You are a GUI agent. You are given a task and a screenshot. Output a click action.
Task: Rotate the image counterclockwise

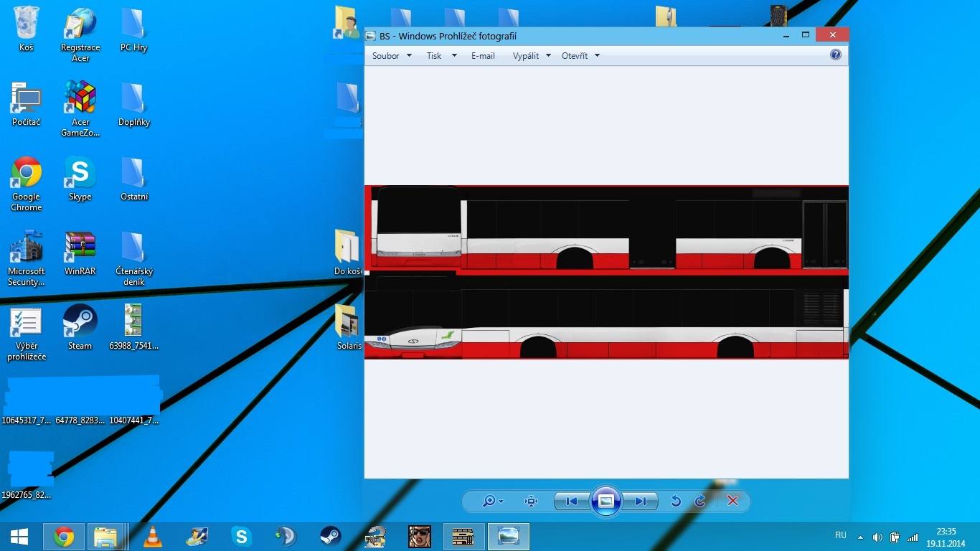[675, 501]
